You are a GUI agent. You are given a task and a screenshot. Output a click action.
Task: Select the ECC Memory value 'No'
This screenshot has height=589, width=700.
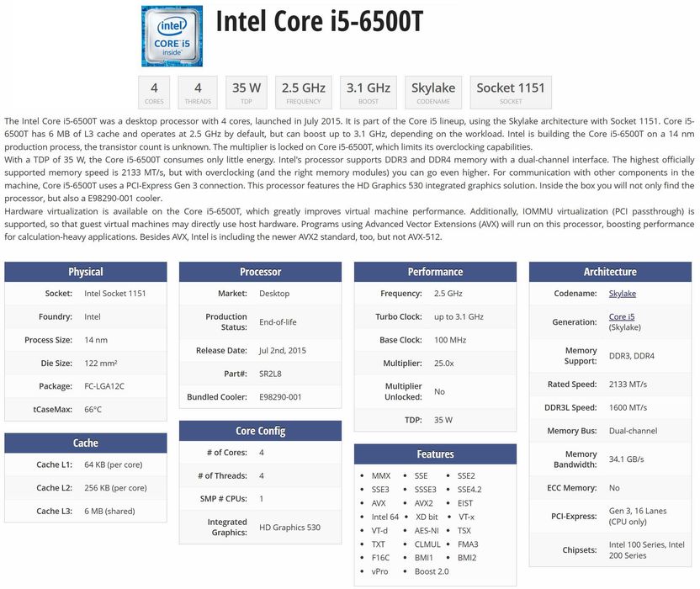pyautogui.click(x=614, y=488)
